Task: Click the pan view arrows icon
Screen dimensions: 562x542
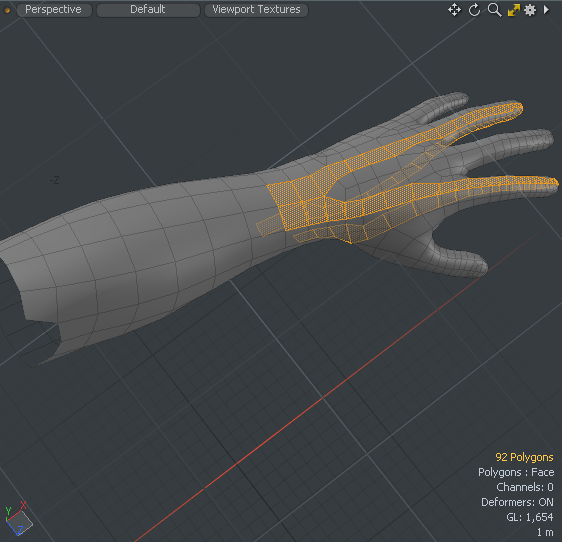Action: [454, 10]
